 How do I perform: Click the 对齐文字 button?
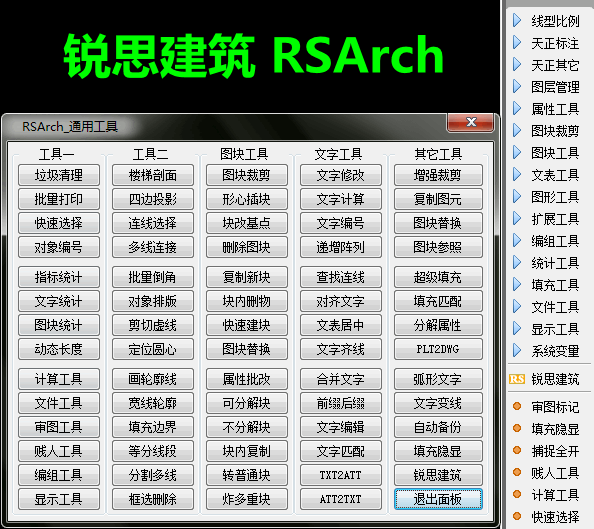pyautogui.click(x=341, y=301)
